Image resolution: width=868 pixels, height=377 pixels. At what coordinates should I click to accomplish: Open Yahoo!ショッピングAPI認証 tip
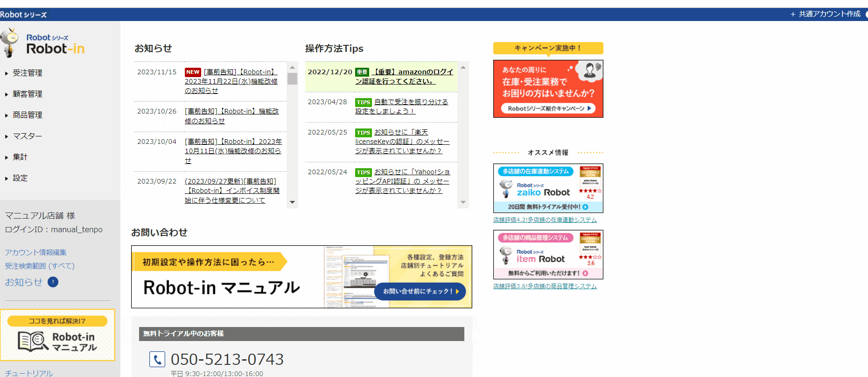coord(403,181)
